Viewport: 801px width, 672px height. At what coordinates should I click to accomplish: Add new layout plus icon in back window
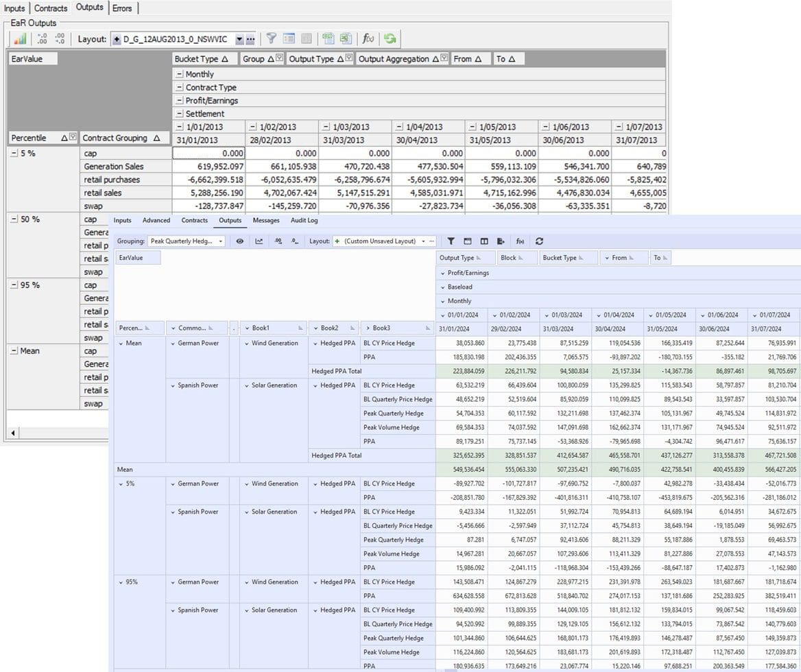click(117, 39)
